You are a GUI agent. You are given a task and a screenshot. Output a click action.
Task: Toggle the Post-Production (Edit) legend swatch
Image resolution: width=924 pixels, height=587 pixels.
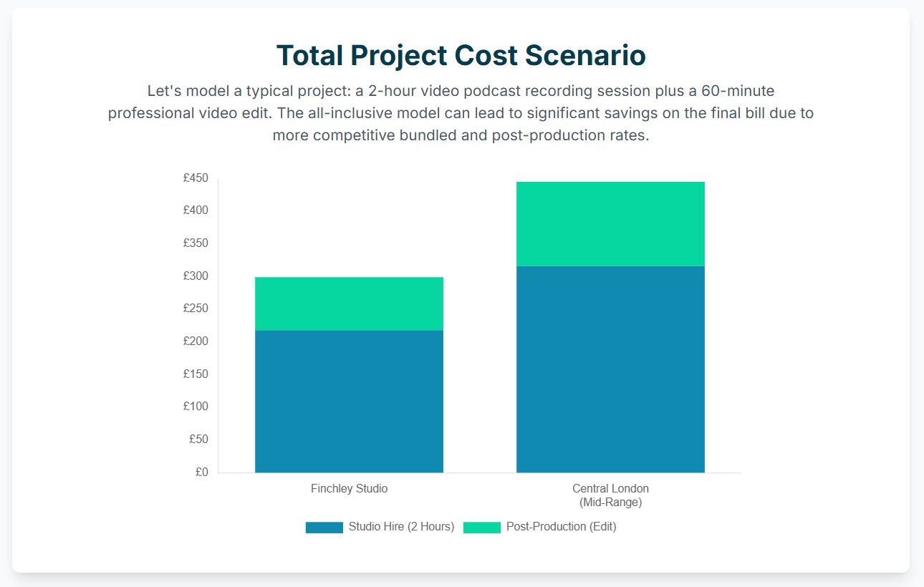click(x=482, y=528)
